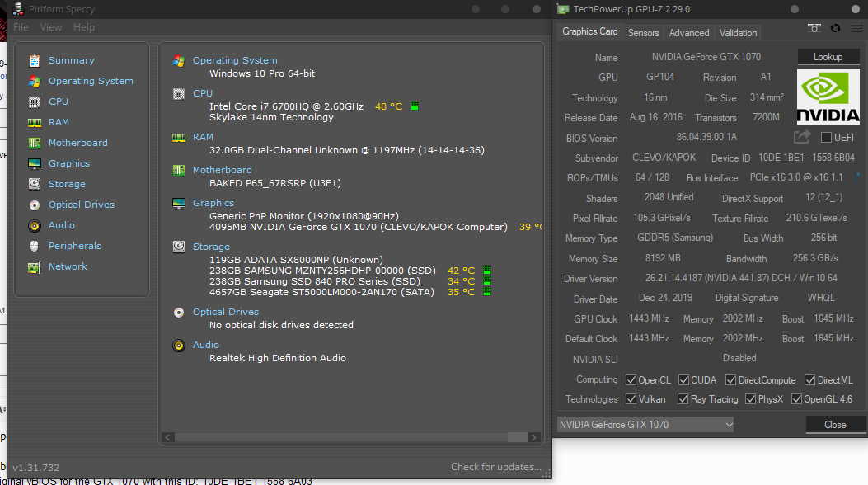
Task: Click the Operating System Windows flag sidebar icon
Action: click(35, 81)
